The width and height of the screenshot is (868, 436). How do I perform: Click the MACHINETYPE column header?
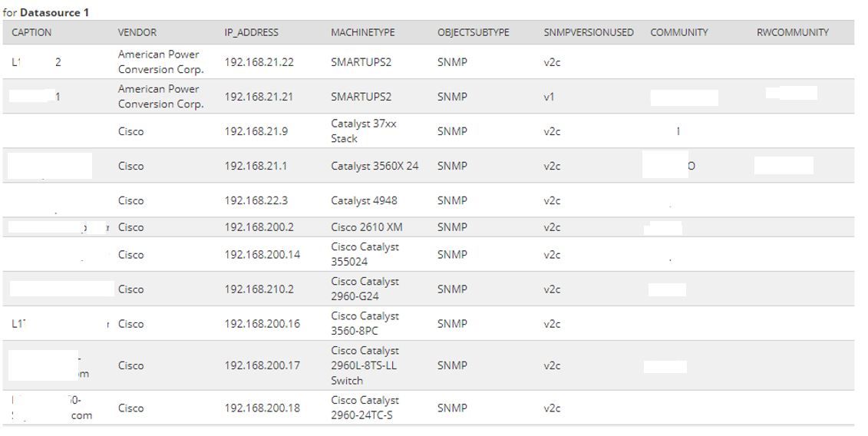pyautogui.click(x=362, y=32)
